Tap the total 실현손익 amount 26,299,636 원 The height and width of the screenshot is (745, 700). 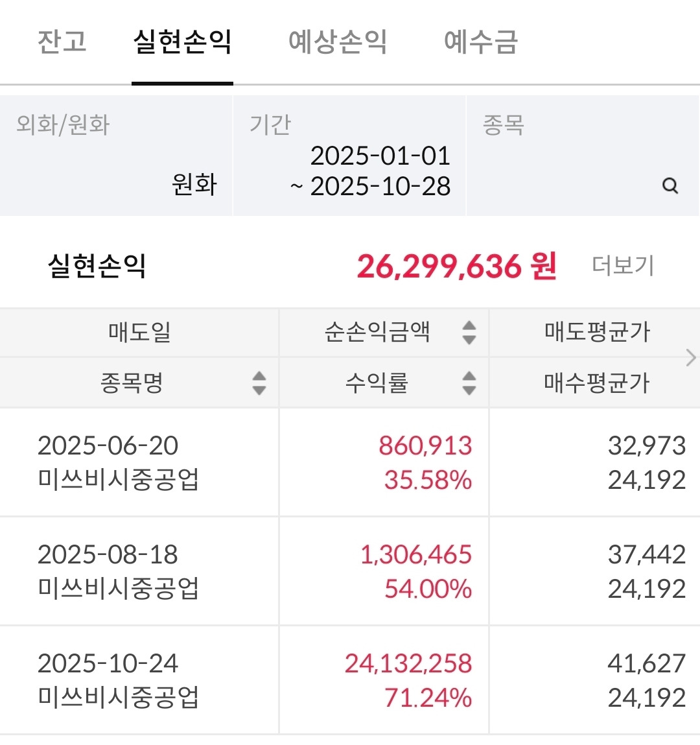point(456,266)
